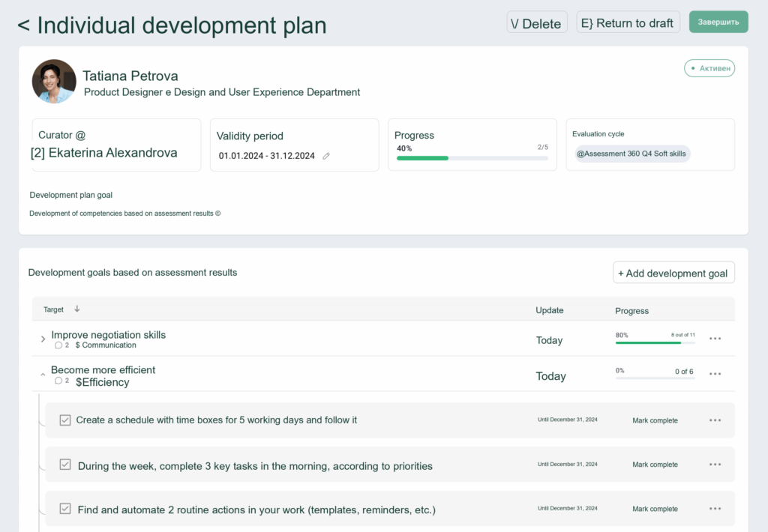768x532 pixels.
Task: Click the Target column header
Action: pyautogui.click(x=53, y=309)
